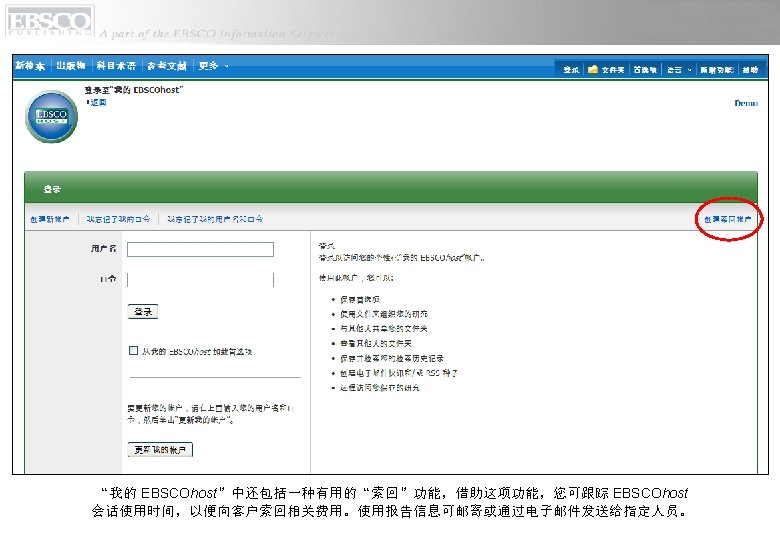780x540 pixels.
Task: Open 新检索 (New Search) in top menu
Action: click(30, 66)
